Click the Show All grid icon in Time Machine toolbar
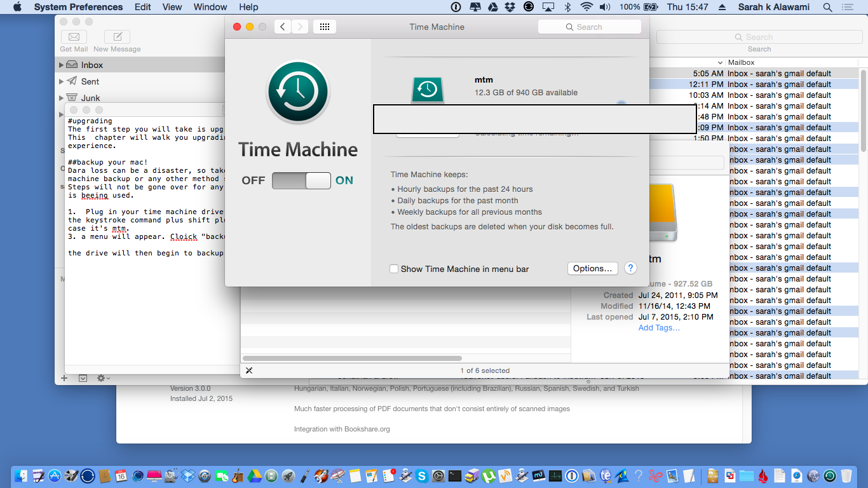The image size is (868, 488). point(325,26)
